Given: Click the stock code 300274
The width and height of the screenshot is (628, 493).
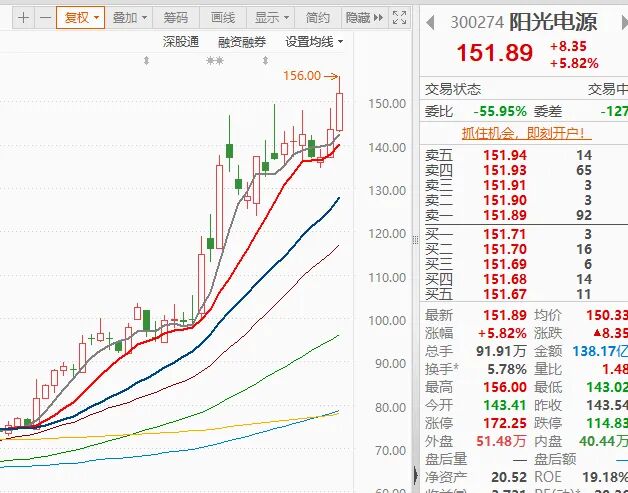Looking at the screenshot, I should click(477, 22).
